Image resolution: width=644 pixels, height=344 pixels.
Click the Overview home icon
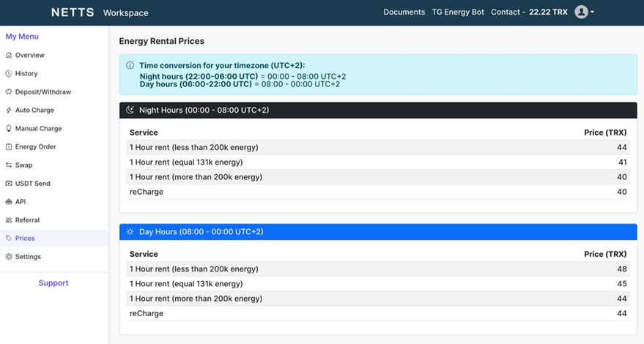[x=9, y=55]
